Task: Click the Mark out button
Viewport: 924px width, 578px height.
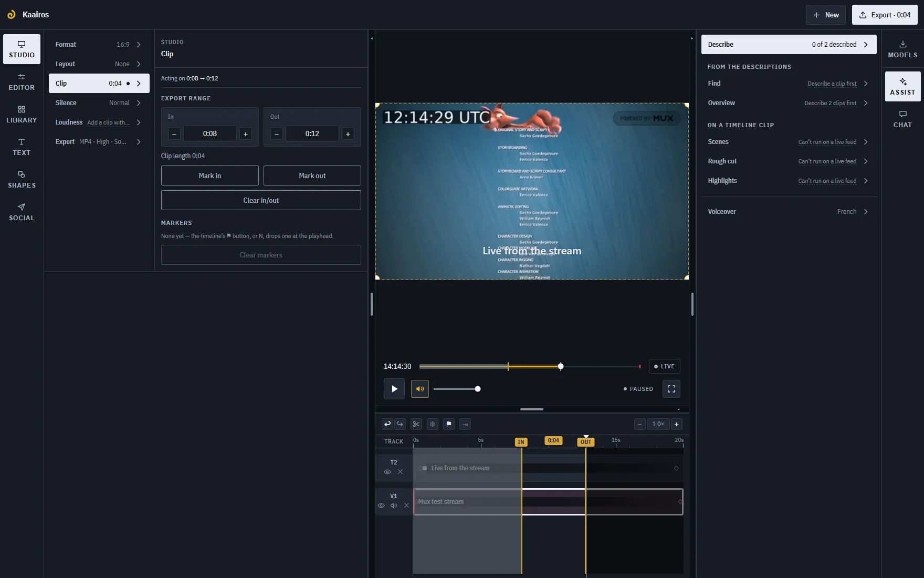Action: tap(312, 176)
